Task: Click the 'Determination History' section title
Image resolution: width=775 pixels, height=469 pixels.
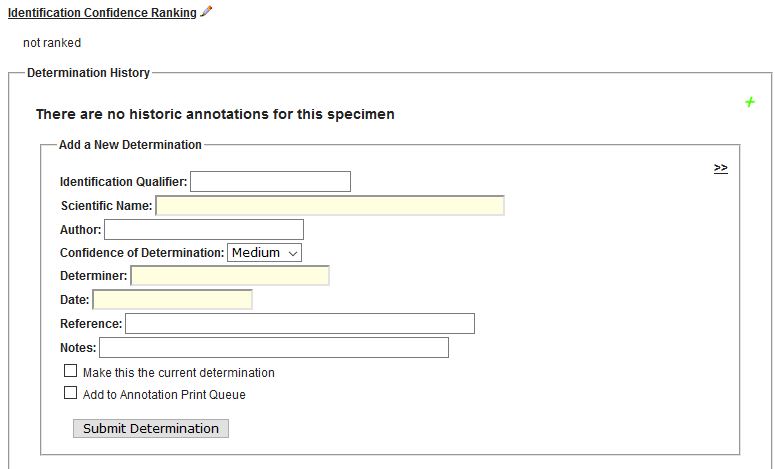Action: click(88, 73)
